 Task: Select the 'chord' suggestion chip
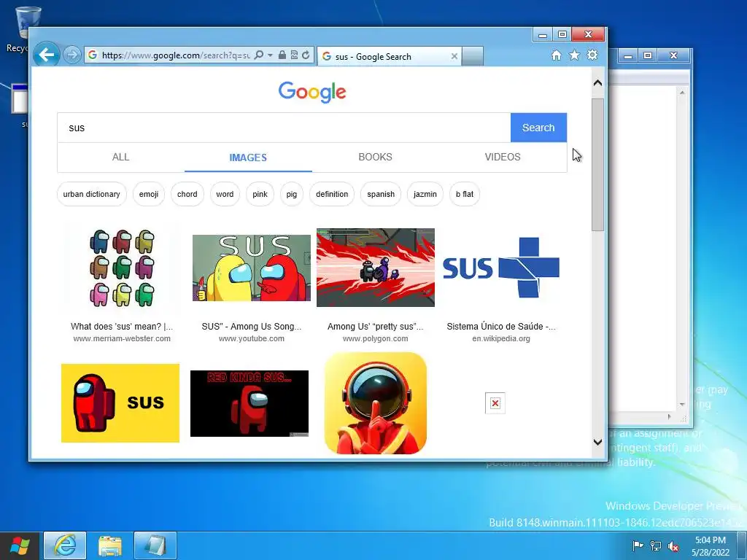[187, 194]
